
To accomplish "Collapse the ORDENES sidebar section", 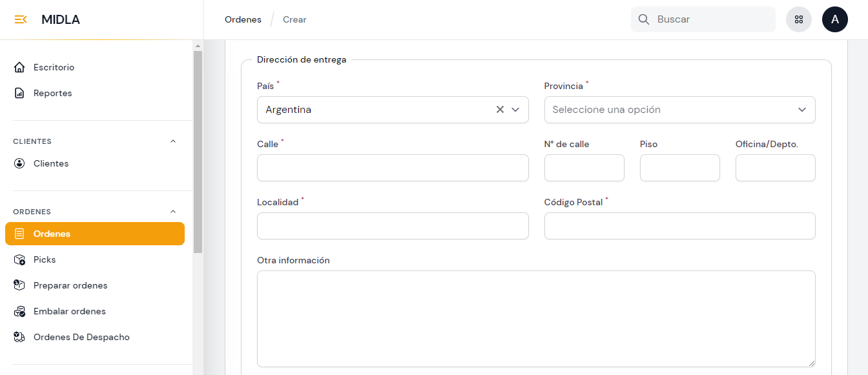I will click(172, 212).
